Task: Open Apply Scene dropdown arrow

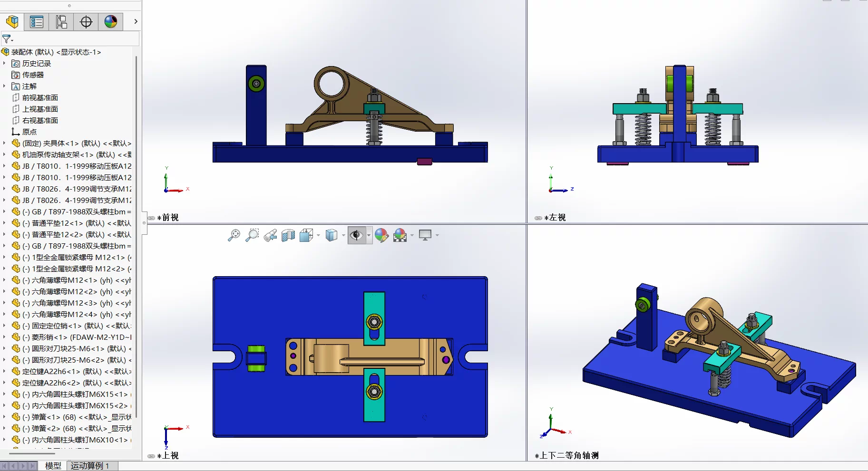Action: pyautogui.click(x=412, y=235)
